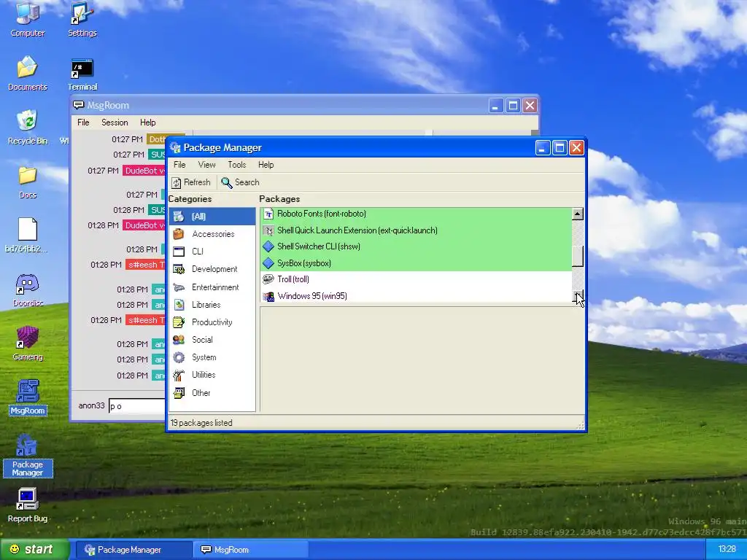The height and width of the screenshot is (560, 747).
Task: Click the Shell Switcher CLI diamond icon
Action: [268, 246]
